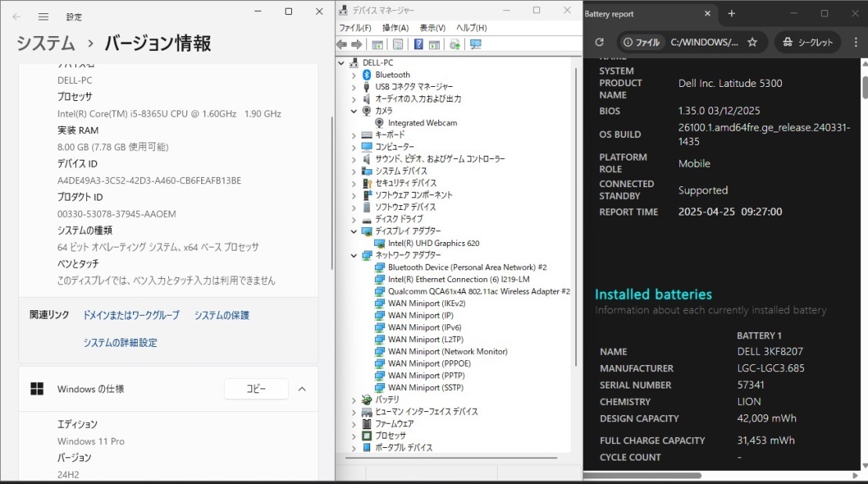
Task: Open the 表示(V) menu
Action: click(432, 27)
